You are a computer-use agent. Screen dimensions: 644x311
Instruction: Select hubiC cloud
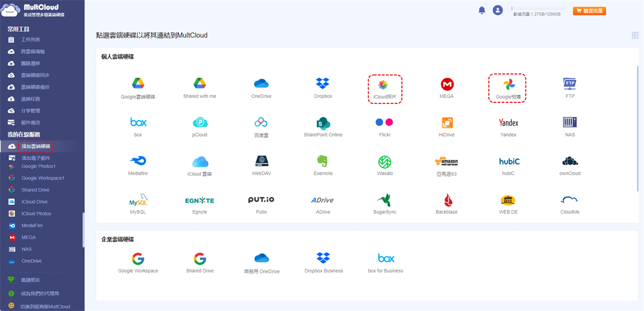pos(509,161)
